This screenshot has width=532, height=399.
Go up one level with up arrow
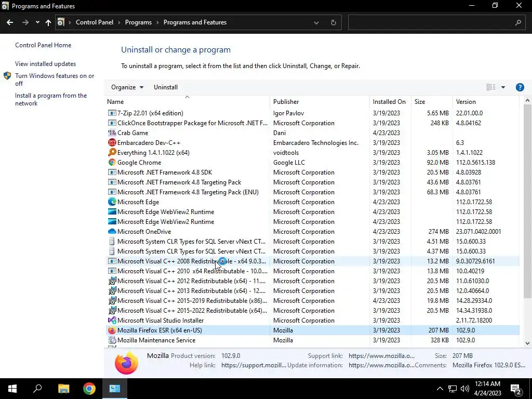pyautogui.click(x=48, y=22)
